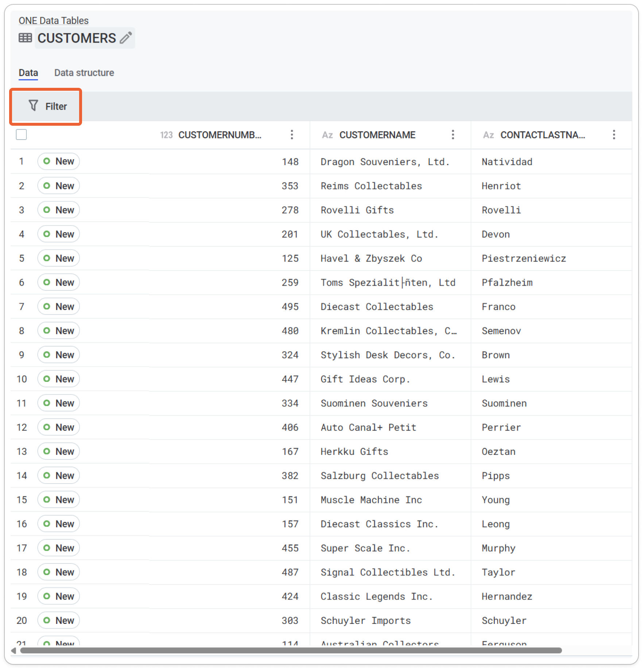Click the pencil icon to rename CUSTOMERS
This screenshot has height=668, width=644.
coord(126,38)
